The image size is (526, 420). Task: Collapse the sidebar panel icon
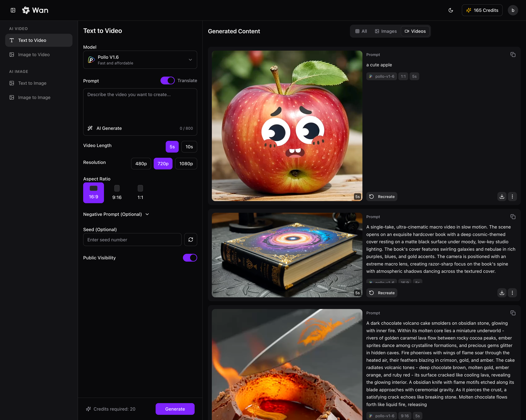[13, 10]
